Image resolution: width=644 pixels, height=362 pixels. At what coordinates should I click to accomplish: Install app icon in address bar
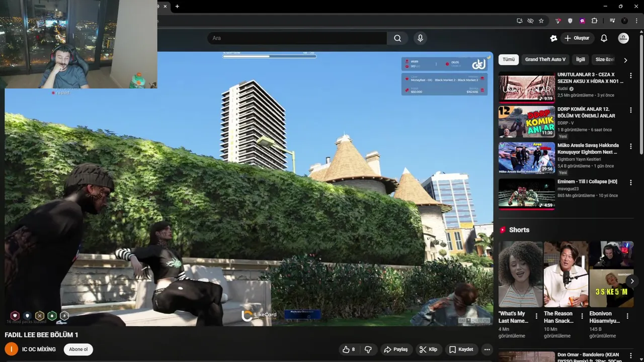point(519,21)
